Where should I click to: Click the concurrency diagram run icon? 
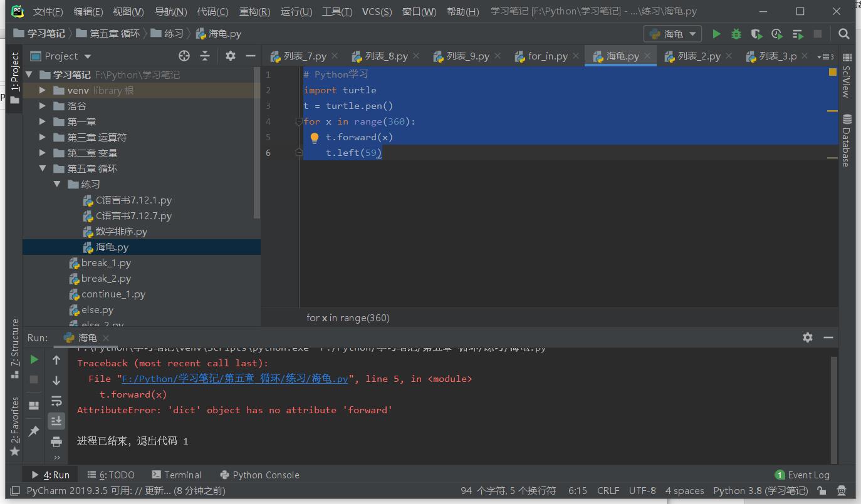point(797,34)
